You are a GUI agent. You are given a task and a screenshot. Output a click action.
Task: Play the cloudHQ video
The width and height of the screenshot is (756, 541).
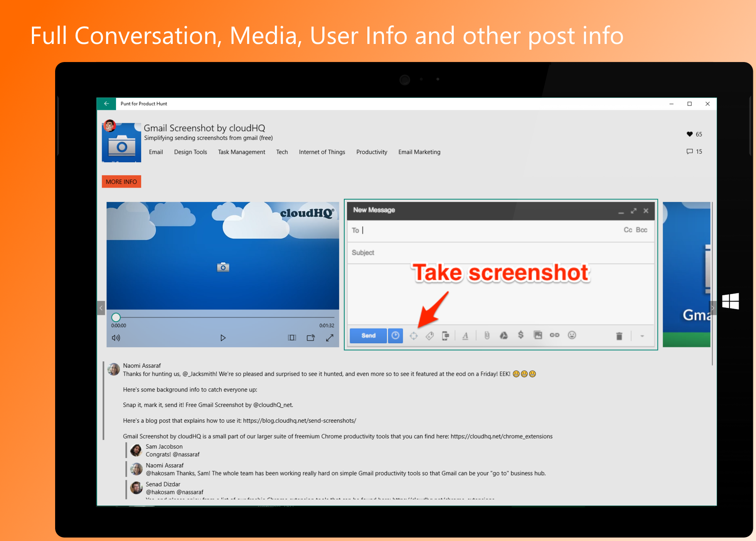223,338
